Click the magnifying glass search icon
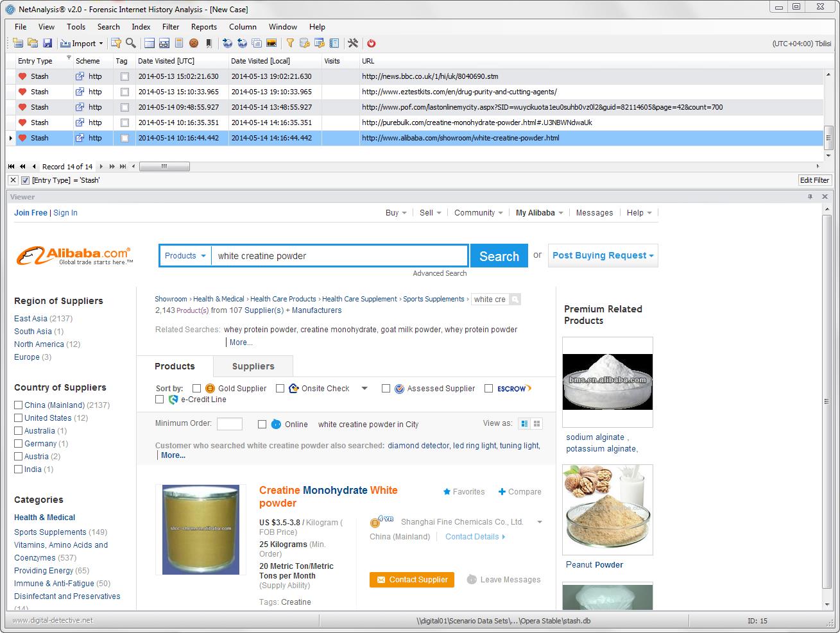This screenshot has height=633, width=840. pos(131,43)
